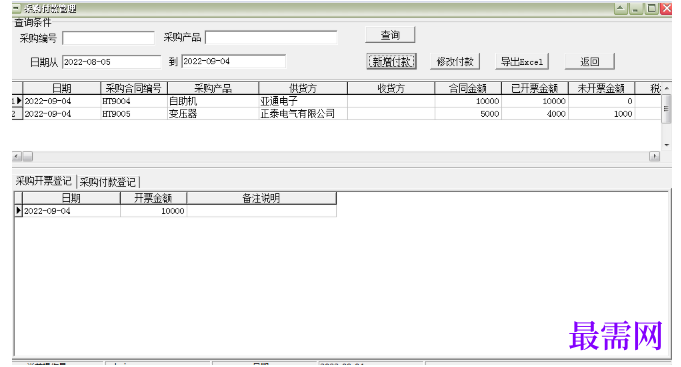Select contract row HT9004
Image resolution: width=681 pixels, height=367 pixels.
[x=337, y=101]
